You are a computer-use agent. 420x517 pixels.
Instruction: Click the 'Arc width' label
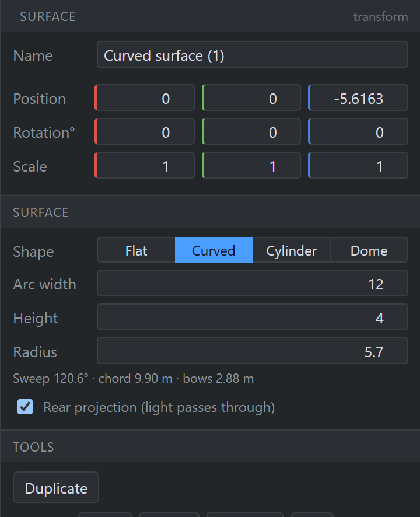coord(44,284)
